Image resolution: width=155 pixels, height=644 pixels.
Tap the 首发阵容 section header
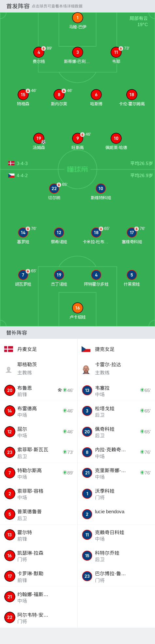pyautogui.click(x=18, y=6)
